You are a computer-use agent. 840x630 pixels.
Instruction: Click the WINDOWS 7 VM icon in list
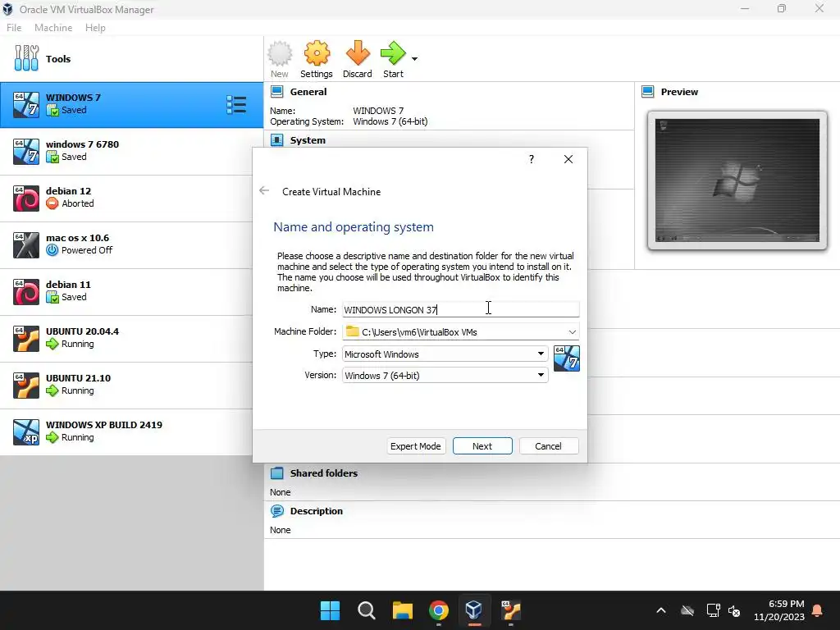pyautogui.click(x=26, y=104)
